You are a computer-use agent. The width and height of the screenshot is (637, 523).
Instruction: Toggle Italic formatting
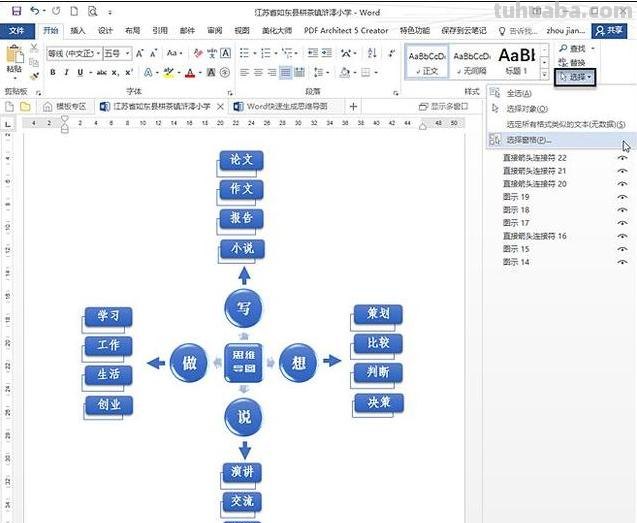click(x=66, y=73)
